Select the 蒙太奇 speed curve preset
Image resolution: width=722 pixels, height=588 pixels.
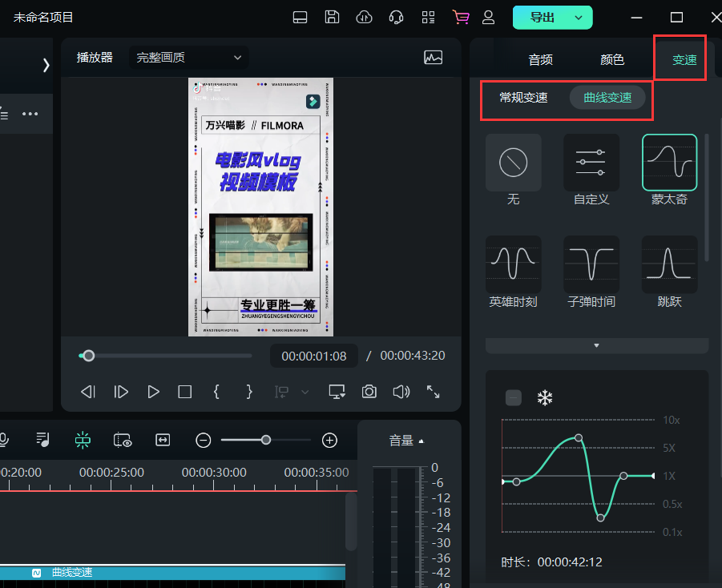[x=669, y=163]
